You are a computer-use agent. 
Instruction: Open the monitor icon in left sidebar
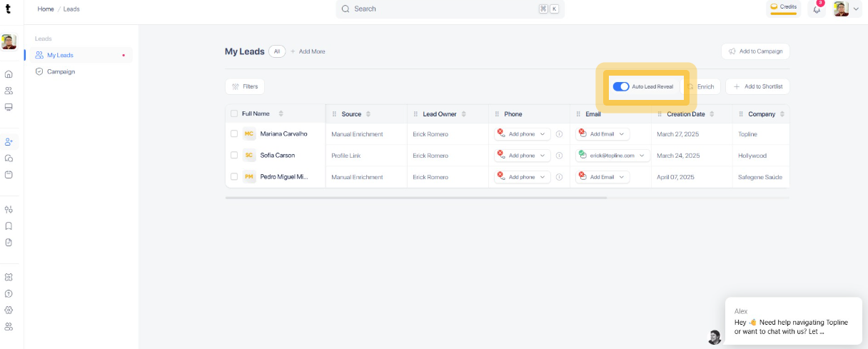9,107
